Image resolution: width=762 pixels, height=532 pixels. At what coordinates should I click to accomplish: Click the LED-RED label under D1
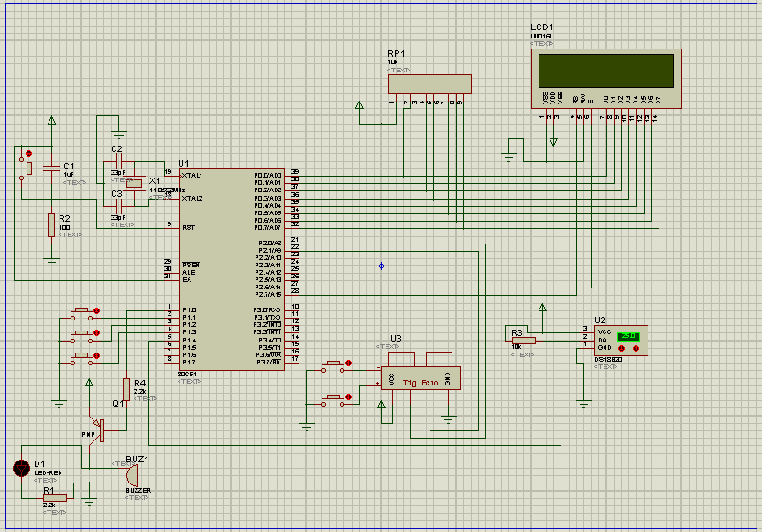[49, 472]
